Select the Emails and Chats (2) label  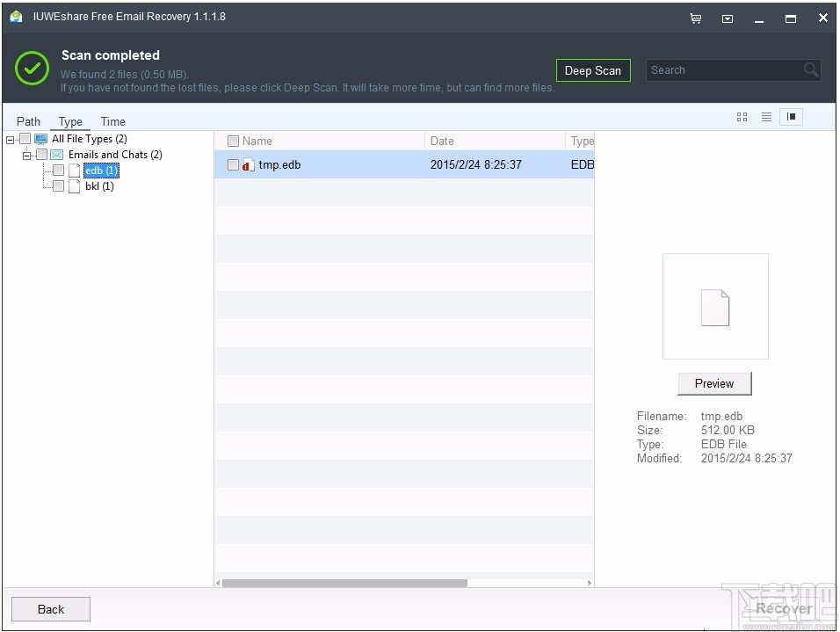[x=115, y=155]
